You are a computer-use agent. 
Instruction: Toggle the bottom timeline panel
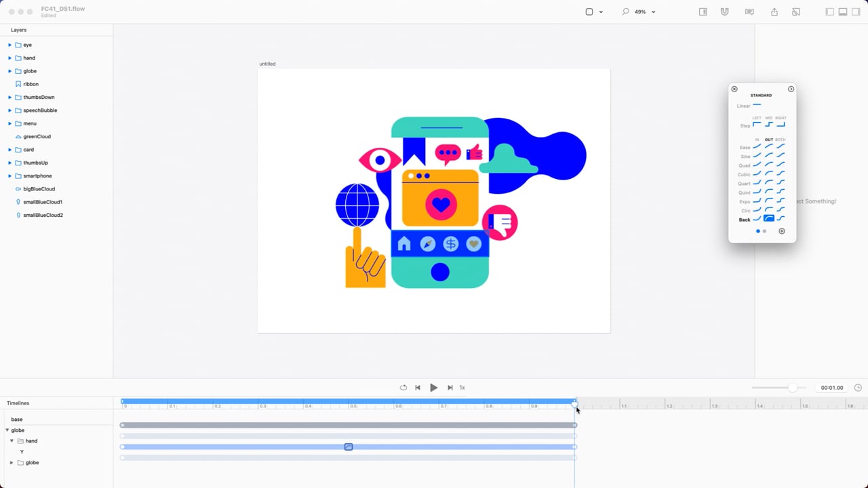click(x=843, y=12)
